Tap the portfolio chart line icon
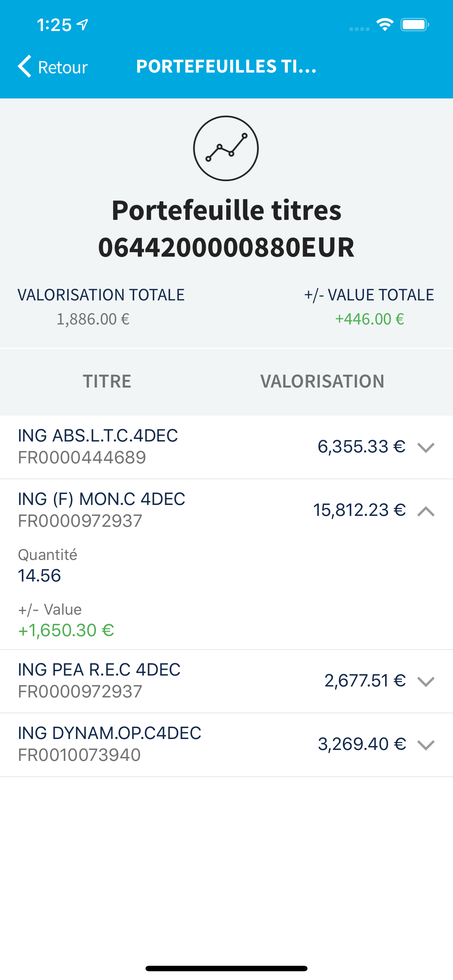This screenshot has height=980, width=453. [226, 148]
